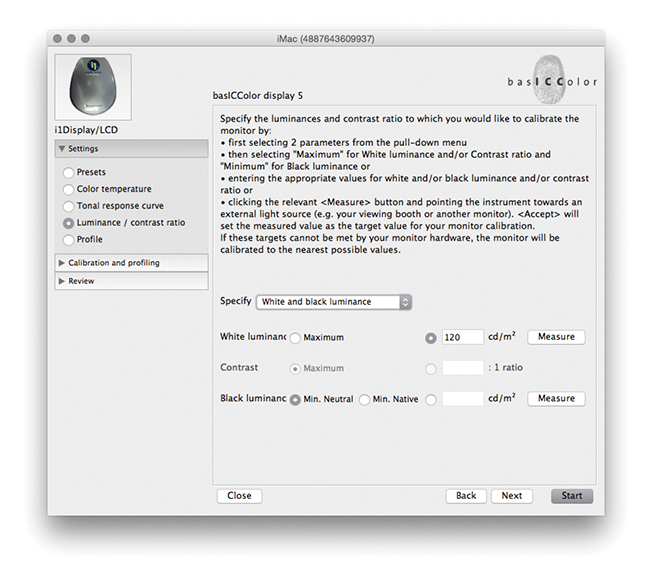
Task: Choose Min. Native for Black luminance
Action: tap(364, 400)
